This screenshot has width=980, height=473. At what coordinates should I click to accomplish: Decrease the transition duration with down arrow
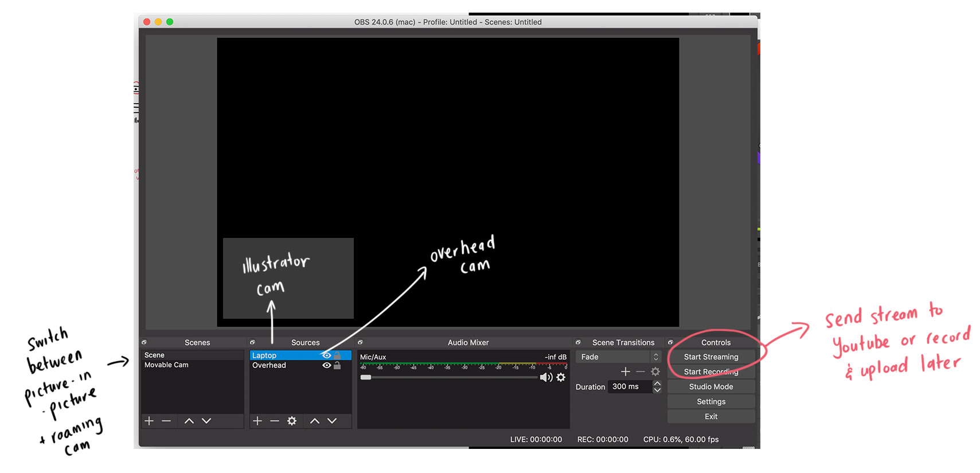click(657, 390)
